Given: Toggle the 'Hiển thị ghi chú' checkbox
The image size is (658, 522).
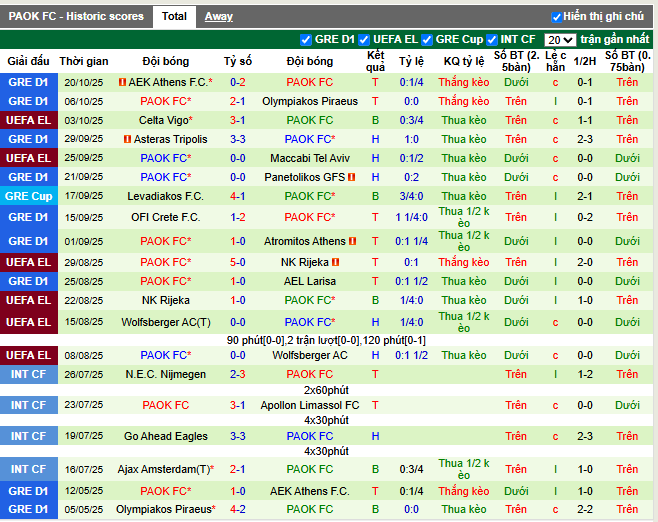Looking at the screenshot, I should point(556,17).
